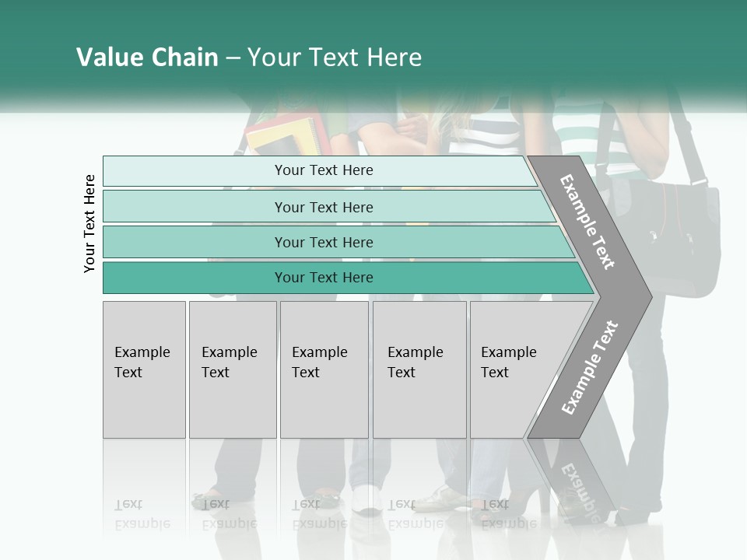The image size is (747, 560).
Task: Click the Value Chain slide title
Action: 249,57
